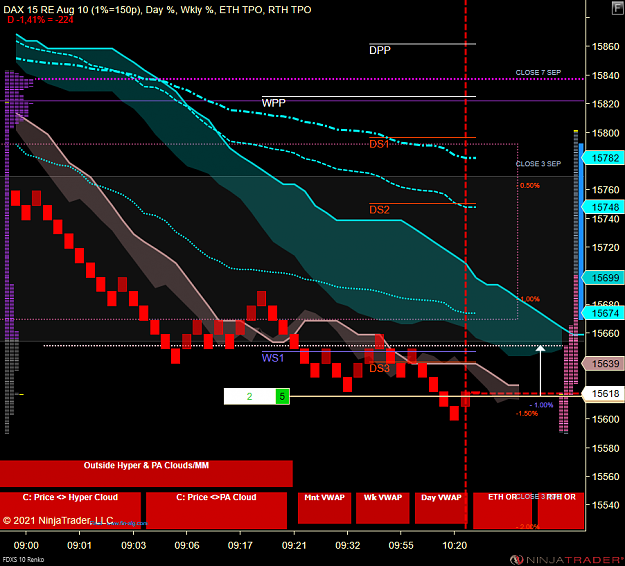
Task: Click the 15800 price axis value
Action: (x=605, y=133)
